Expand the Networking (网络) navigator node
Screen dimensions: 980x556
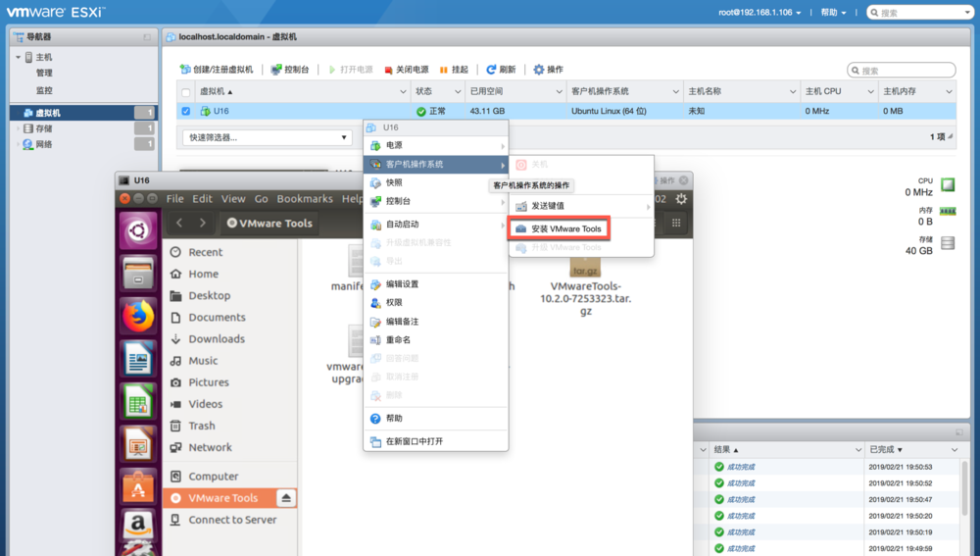coord(18,144)
